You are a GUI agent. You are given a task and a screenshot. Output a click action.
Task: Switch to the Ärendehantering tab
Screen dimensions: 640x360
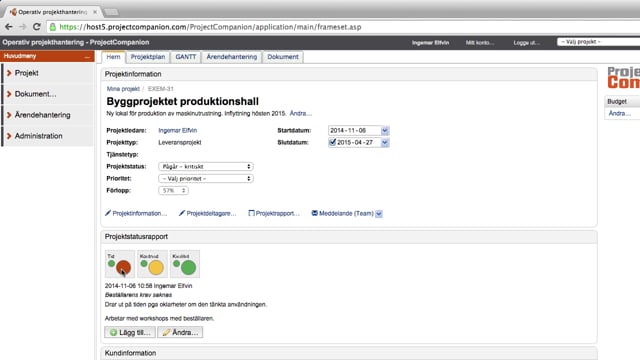pos(232,57)
